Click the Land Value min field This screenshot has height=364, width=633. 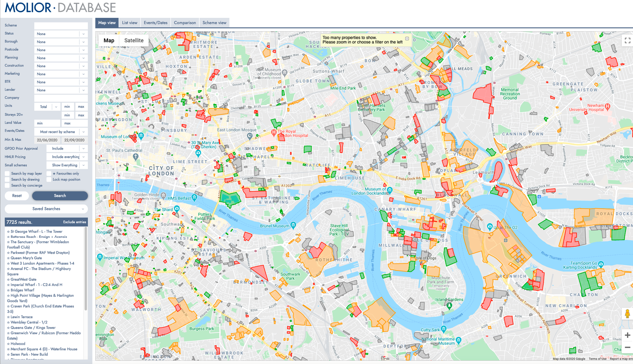click(x=47, y=123)
